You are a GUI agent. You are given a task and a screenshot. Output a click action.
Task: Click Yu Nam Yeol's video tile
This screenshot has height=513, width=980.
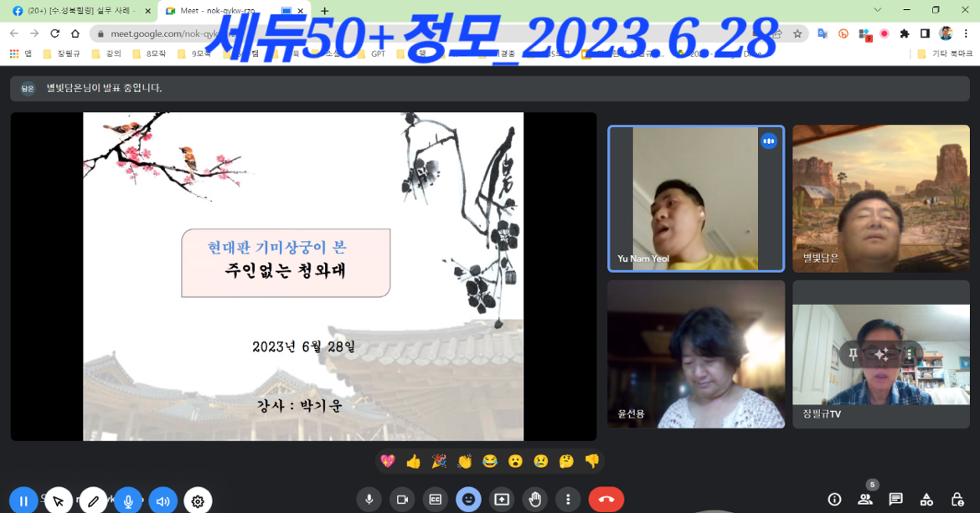(696, 198)
